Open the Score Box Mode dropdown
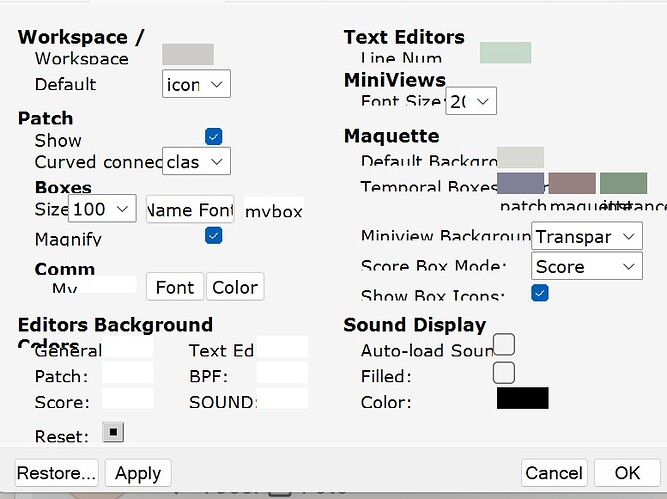 586,267
